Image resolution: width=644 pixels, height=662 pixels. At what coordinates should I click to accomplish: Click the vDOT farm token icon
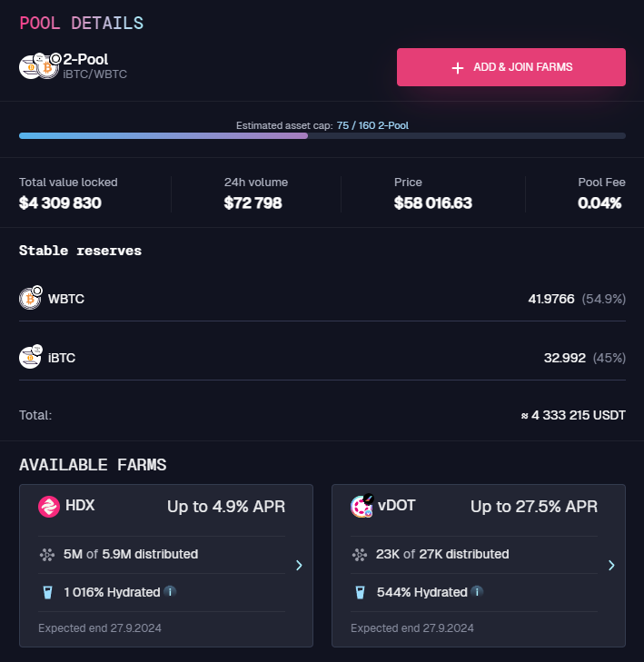[x=362, y=507]
